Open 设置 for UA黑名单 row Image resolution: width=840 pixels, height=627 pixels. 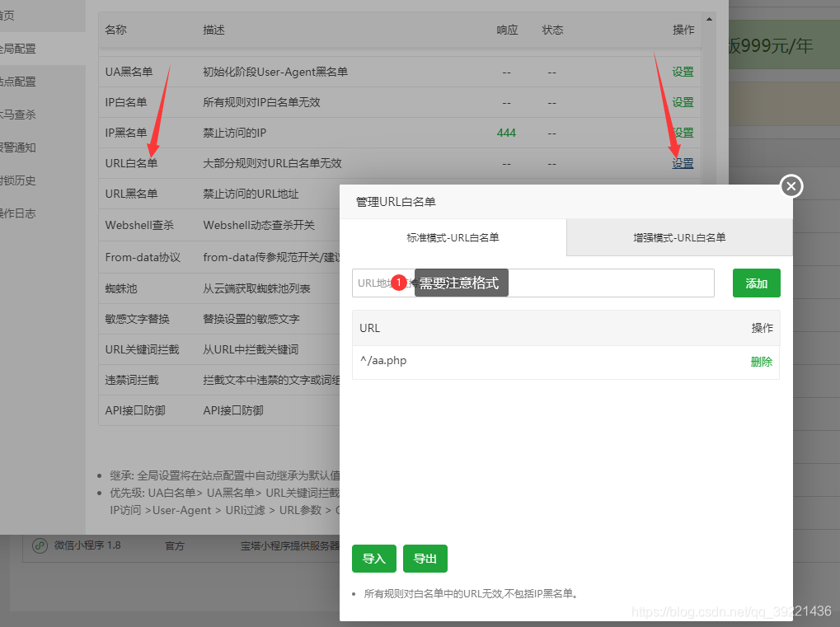683,72
